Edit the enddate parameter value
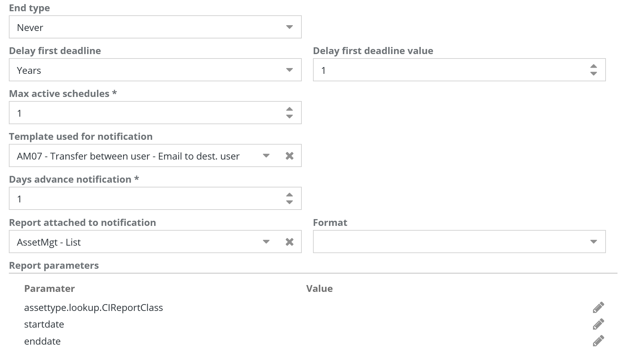The height and width of the screenshot is (364, 627). point(598,341)
